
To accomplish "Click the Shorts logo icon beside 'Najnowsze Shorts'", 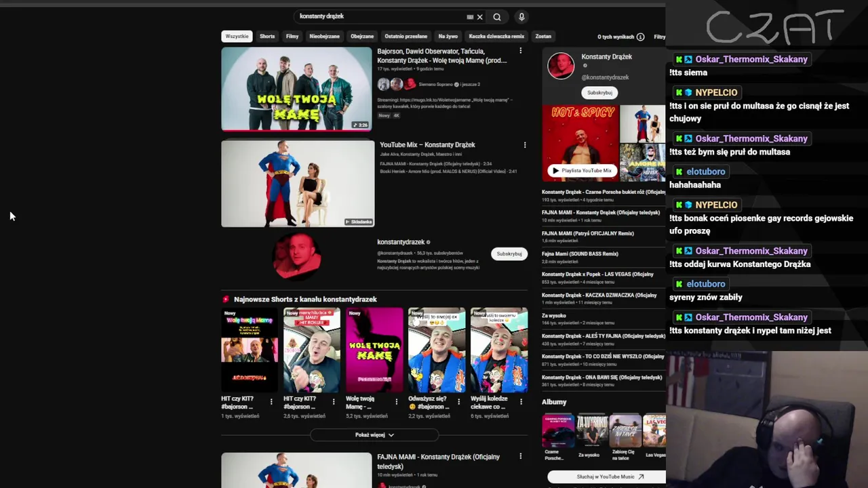I will [226, 299].
